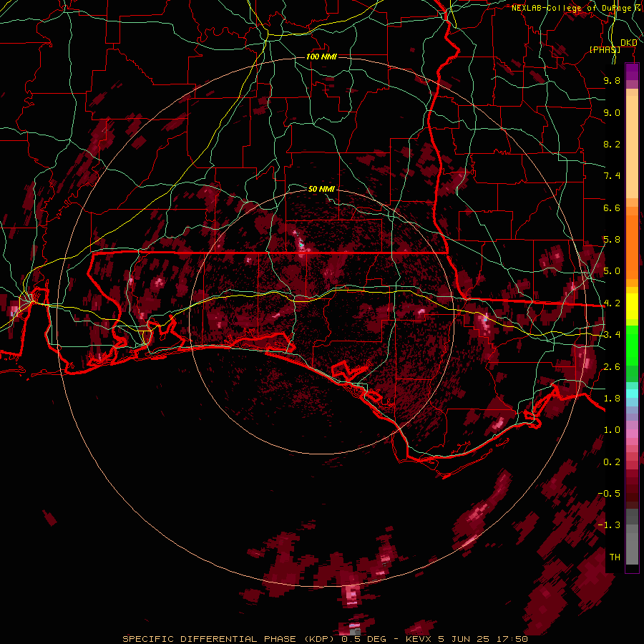Viewport: 644px width, 644px height.
Task: Click the 8.2 scale value
Action: click(612, 144)
